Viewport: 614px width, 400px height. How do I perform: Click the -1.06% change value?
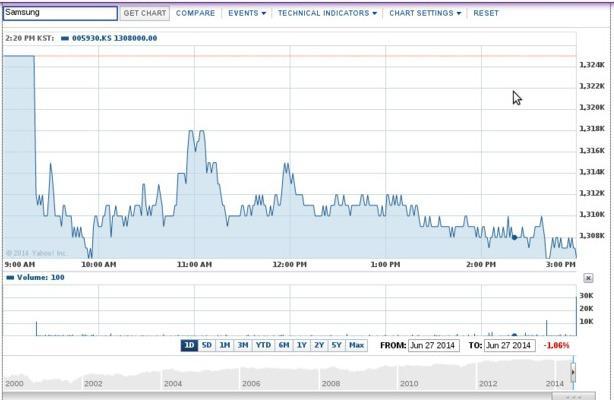[556, 345]
